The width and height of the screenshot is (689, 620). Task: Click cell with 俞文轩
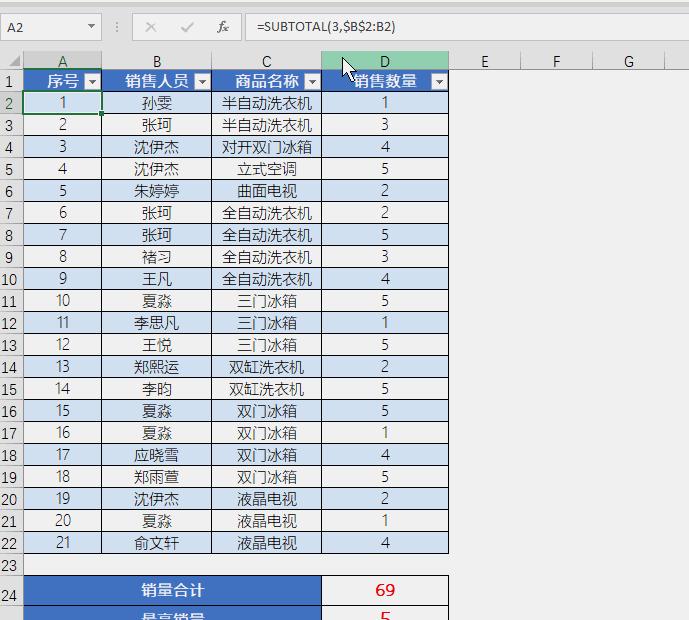tap(156, 543)
